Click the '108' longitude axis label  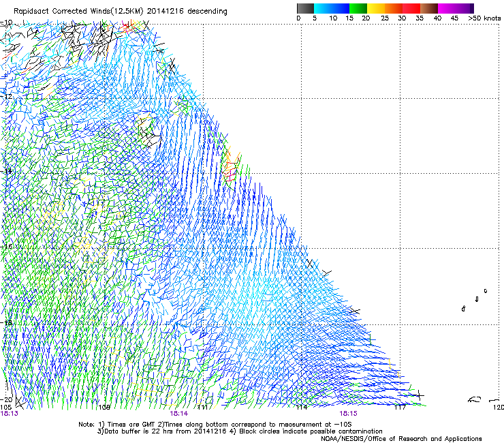[104, 408]
